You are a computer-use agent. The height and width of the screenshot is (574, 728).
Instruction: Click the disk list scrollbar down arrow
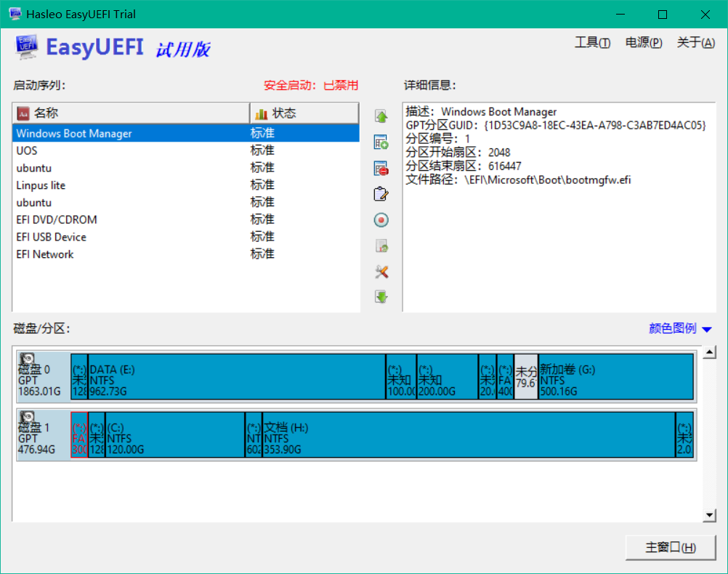coord(709,515)
